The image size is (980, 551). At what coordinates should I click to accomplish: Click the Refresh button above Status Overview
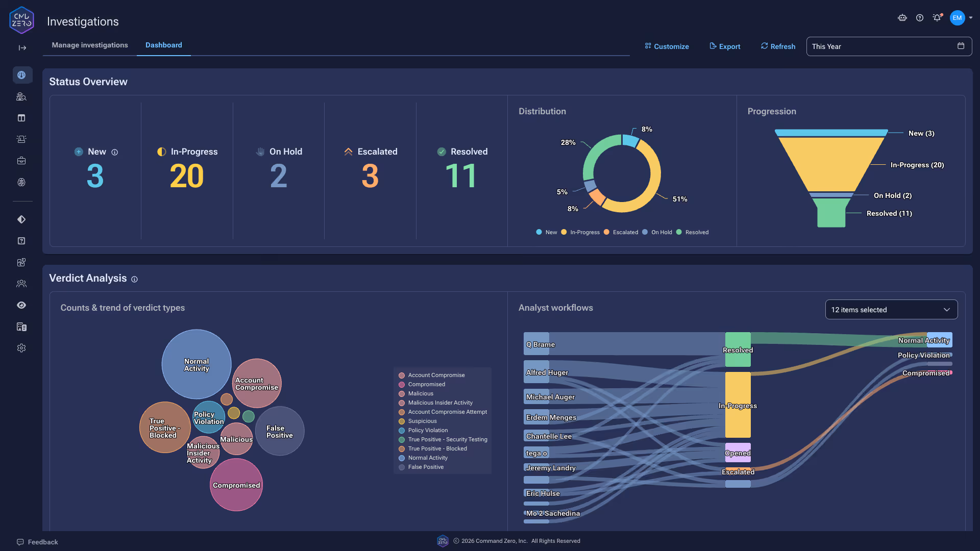pyautogui.click(x=777, y=46)
